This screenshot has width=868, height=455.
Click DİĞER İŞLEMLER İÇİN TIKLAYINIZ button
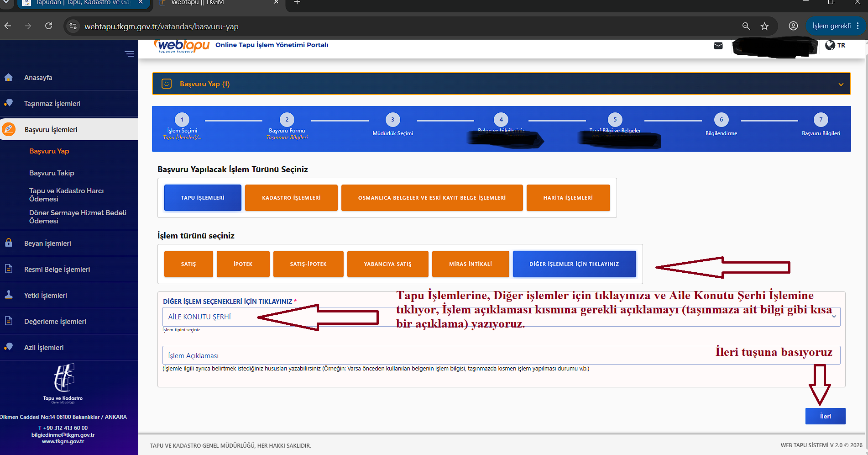(575, 264)
